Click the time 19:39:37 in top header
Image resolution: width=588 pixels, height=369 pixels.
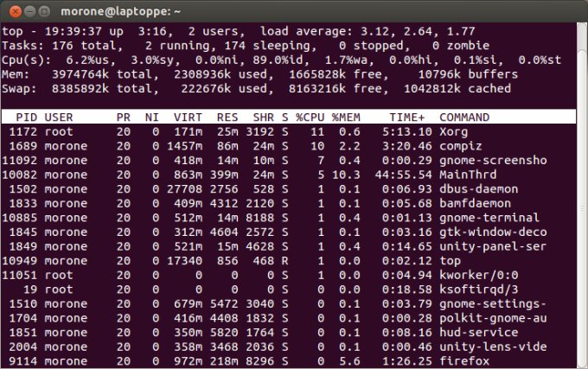click(73, 31)
